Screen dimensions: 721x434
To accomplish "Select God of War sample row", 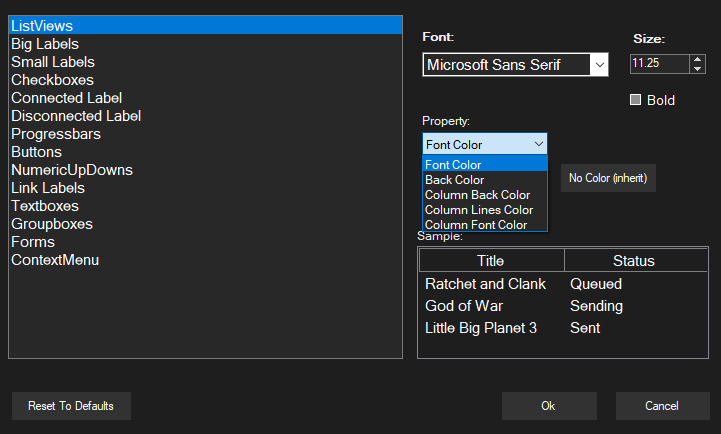I will pyautogui.click(x=464, y=306).
